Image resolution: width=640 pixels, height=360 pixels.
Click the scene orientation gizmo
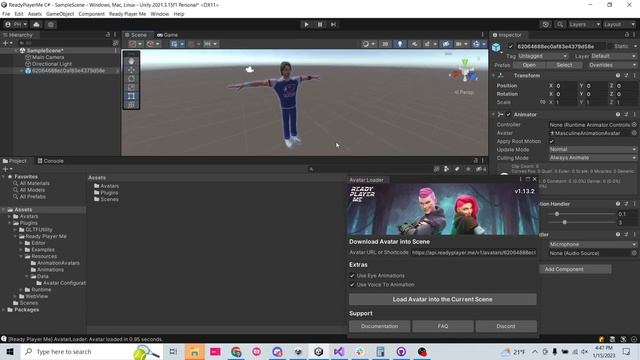click(x=465, y=73)
